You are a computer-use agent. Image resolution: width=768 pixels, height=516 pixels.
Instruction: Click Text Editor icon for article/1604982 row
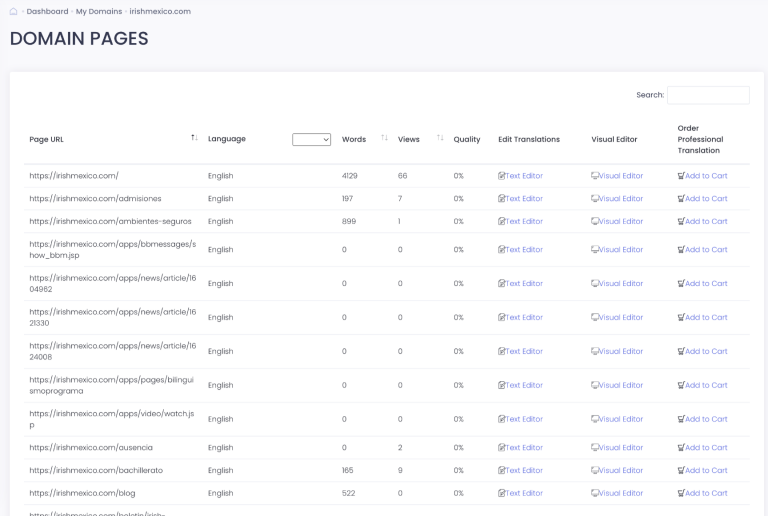[x=502, y=283]
